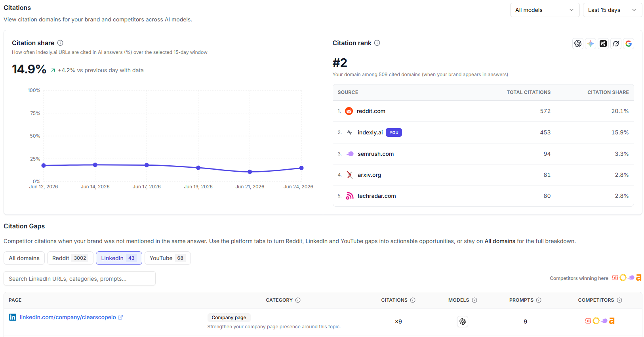Click the techradar.com logo icon
Viewport: 644px width, 337px height.
click(350, 196)
